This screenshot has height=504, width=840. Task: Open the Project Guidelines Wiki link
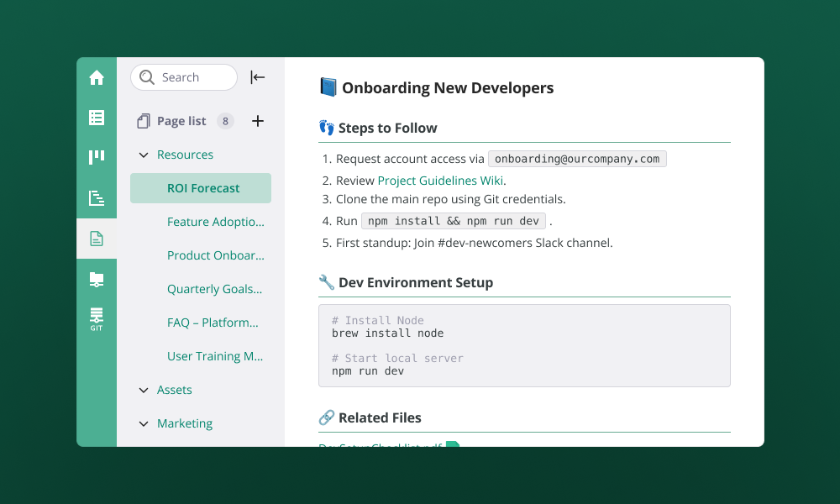coord(440,181)
